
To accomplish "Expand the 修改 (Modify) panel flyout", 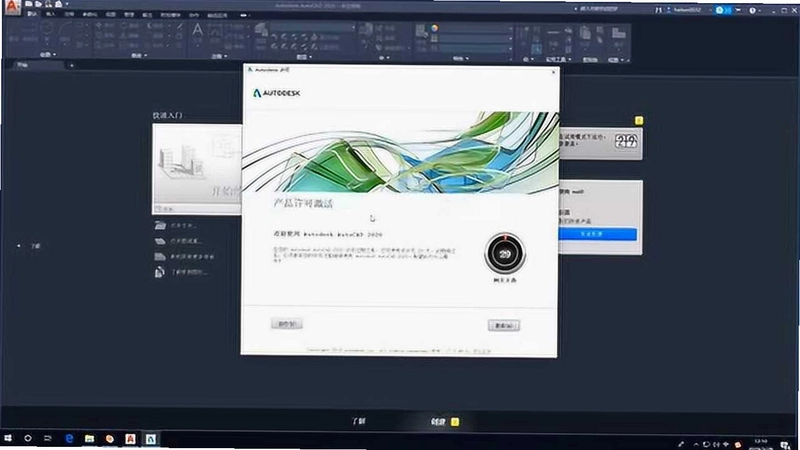I will [x=139, y=55].
